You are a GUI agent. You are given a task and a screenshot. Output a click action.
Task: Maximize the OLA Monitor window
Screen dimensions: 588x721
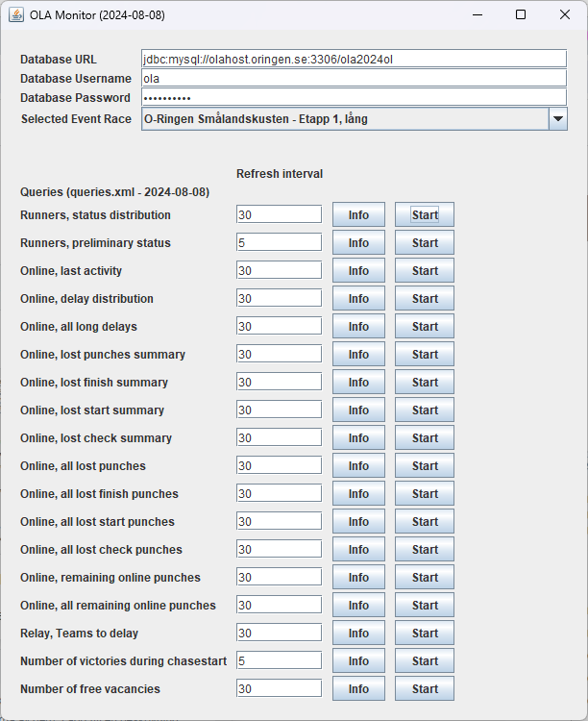pyautogui.click(x=521, y=14)
